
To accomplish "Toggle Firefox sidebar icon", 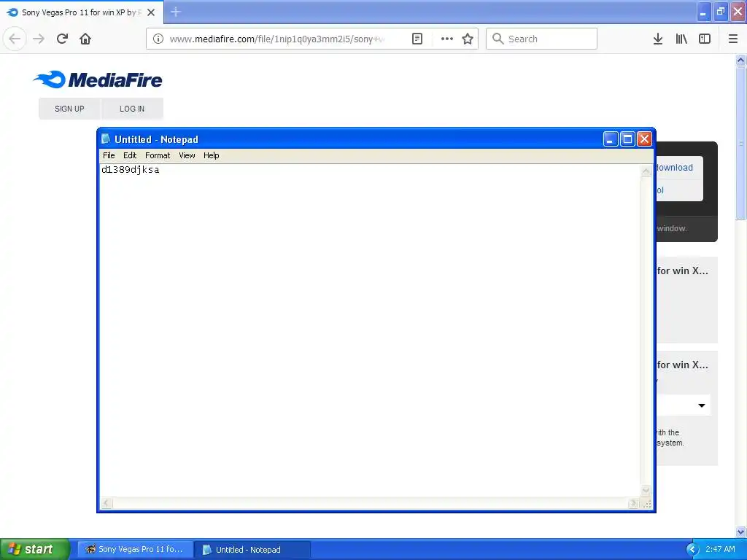I will [x=705, y=39].
